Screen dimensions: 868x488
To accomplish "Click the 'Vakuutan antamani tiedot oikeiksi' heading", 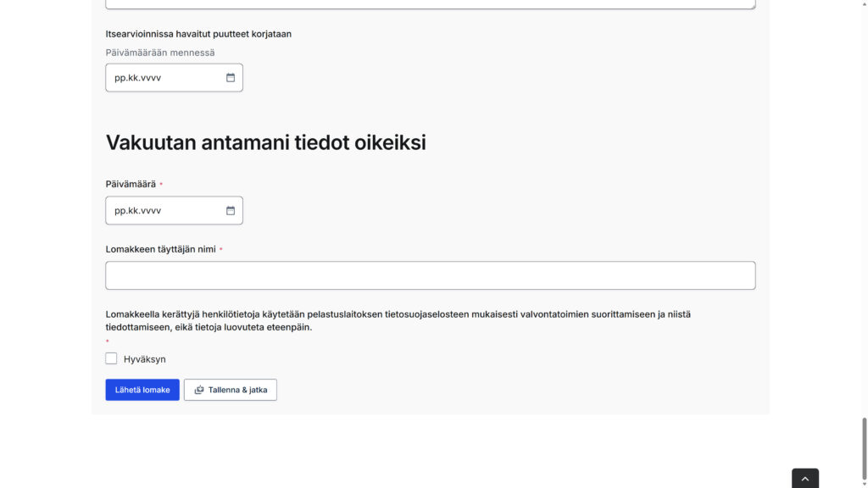I will point(265,142).
